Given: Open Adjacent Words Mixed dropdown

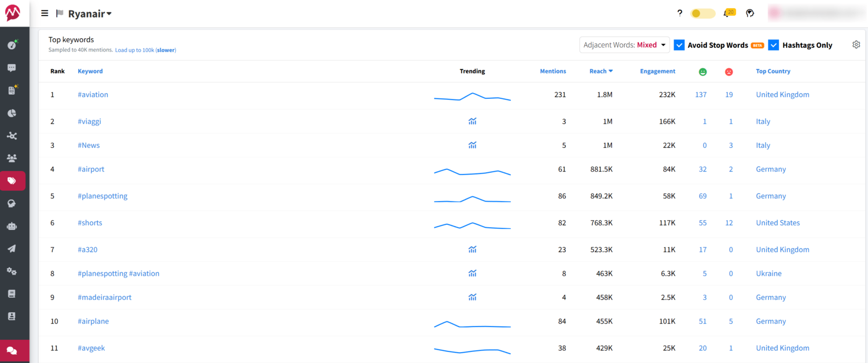Looking at the screenshot, I should [x=624, y=45].
